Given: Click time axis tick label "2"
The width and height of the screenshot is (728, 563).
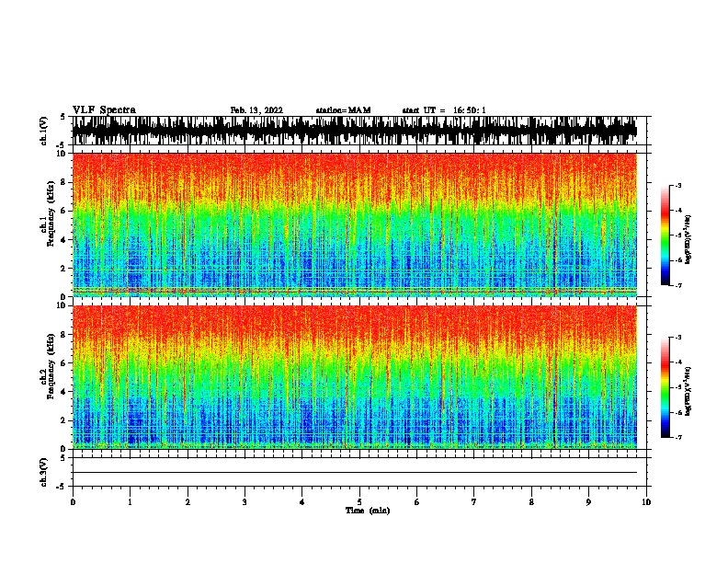Looking at the screenshot, I should [x=188, y=502].
